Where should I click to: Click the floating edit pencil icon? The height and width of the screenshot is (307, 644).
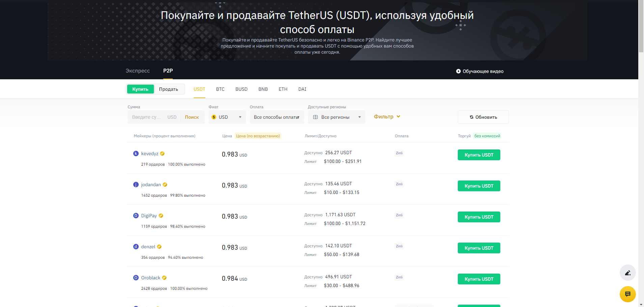pyautogui.click(x=628, y=273)
